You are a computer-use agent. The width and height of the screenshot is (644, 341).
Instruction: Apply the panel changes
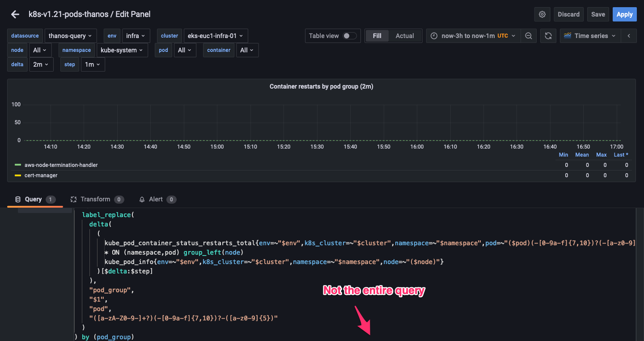(x=624, y=14)
